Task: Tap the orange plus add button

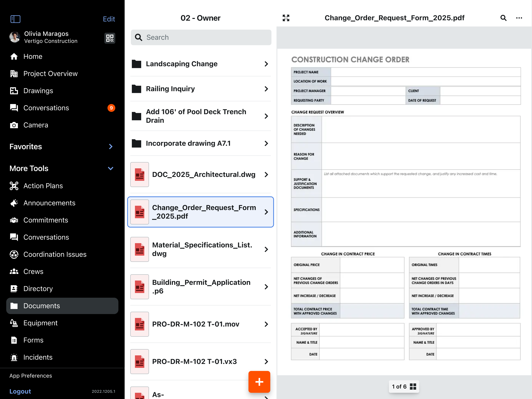Action: point(259,382)
